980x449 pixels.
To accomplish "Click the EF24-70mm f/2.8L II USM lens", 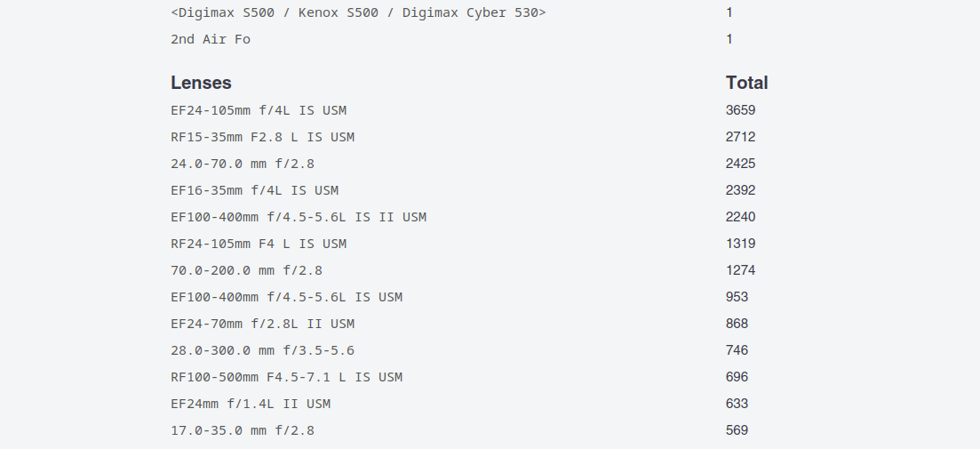I will (262, 324).
